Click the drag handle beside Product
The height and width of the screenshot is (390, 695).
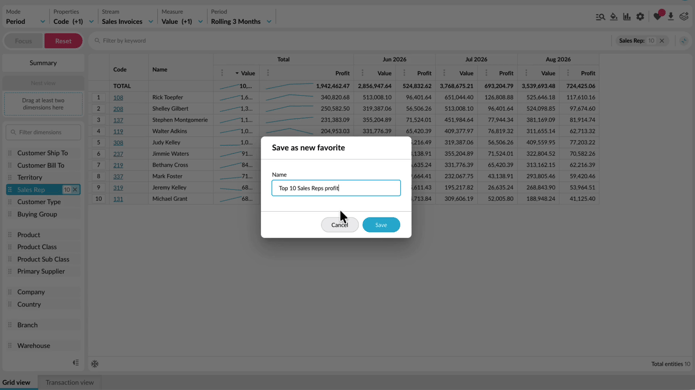point(10,234)
